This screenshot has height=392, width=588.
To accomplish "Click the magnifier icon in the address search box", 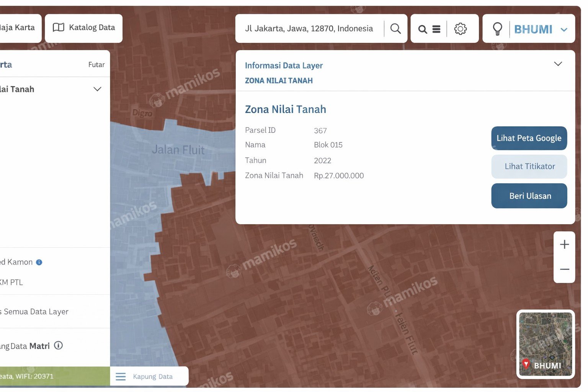I will 395,29.
